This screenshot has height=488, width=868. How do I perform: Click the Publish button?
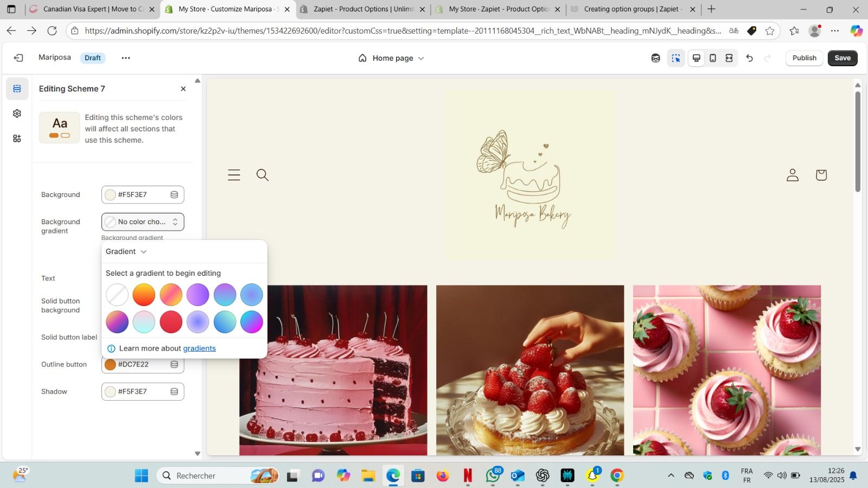[804, 58]
